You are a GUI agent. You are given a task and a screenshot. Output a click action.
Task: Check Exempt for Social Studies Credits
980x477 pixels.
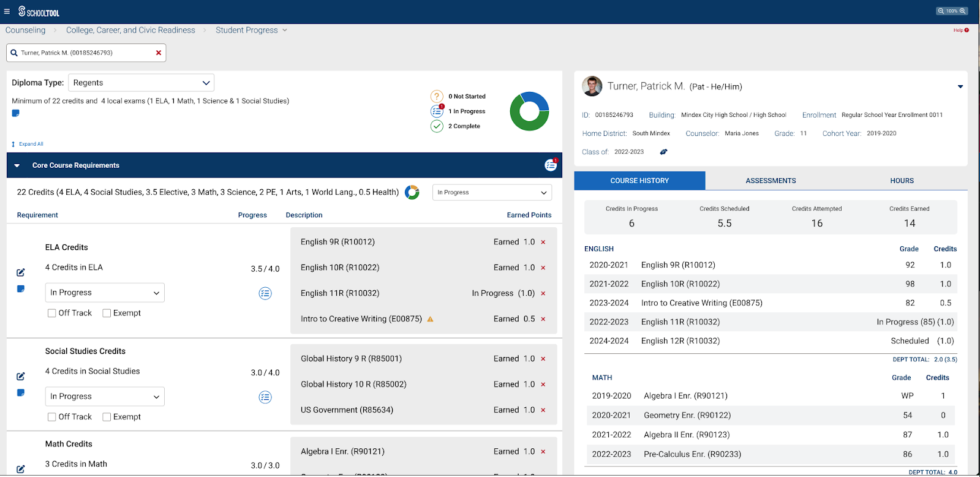[107, 417]
